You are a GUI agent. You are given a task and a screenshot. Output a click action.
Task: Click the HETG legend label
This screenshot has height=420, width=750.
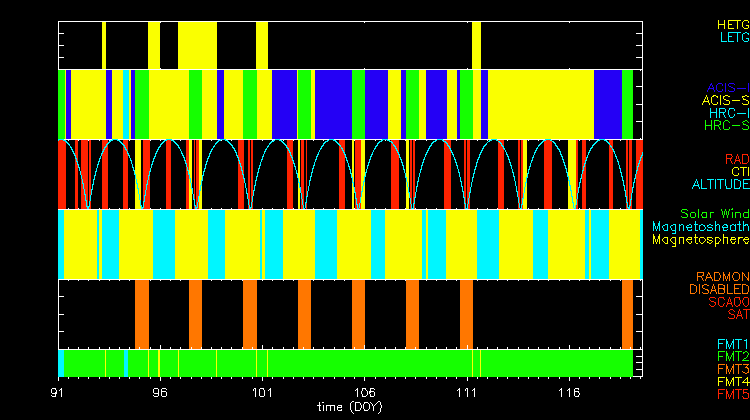pos(732,24)
